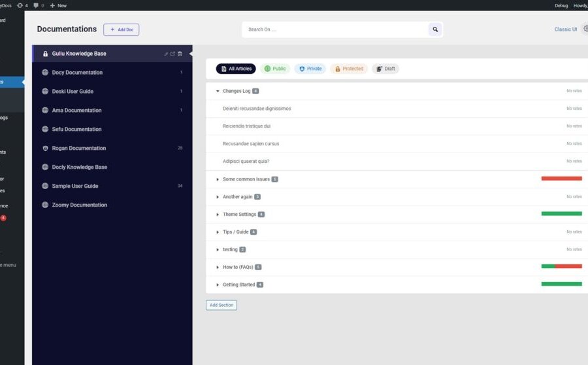The image size is (588, 365).
Task: Filter articles by Private
Action: (x=310, y=69)
